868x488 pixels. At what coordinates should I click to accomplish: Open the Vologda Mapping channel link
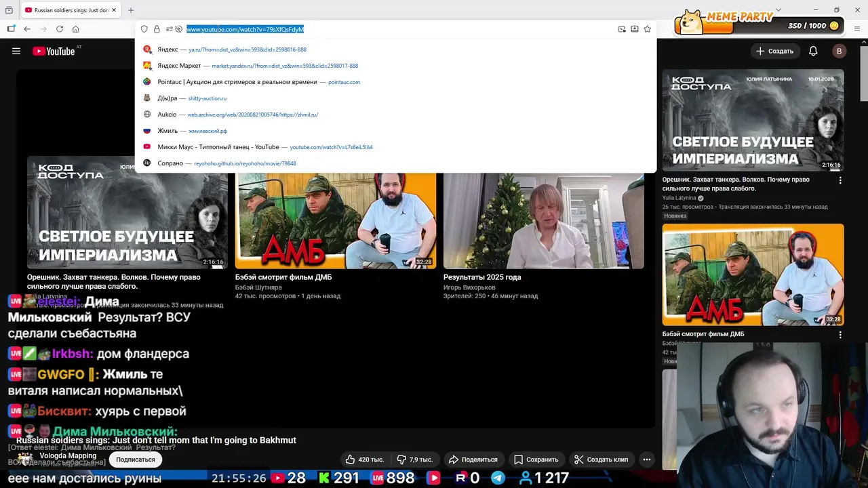click(x=68, y=456)
